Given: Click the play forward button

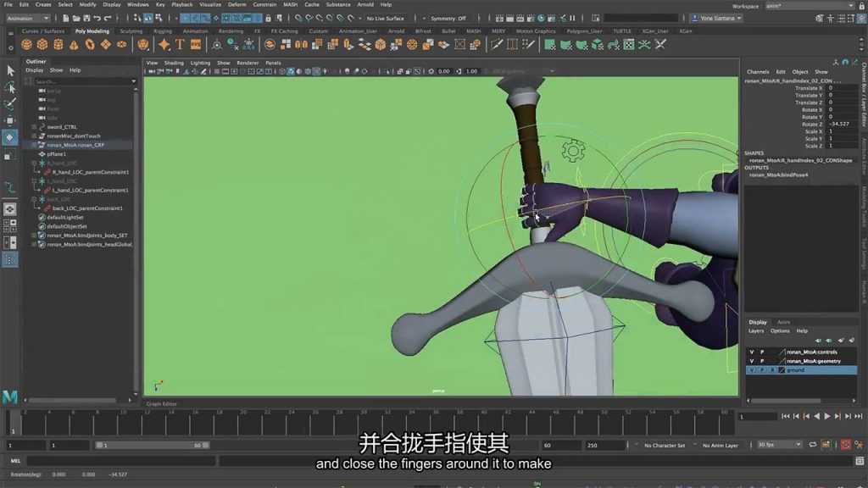Looking at the screenshot, I should (827, 416).
